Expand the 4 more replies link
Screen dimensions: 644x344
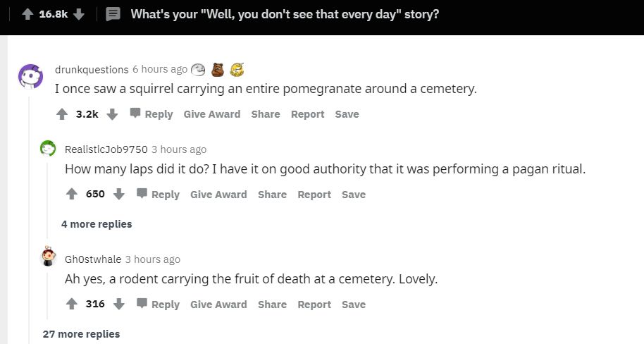pos(97,224)
